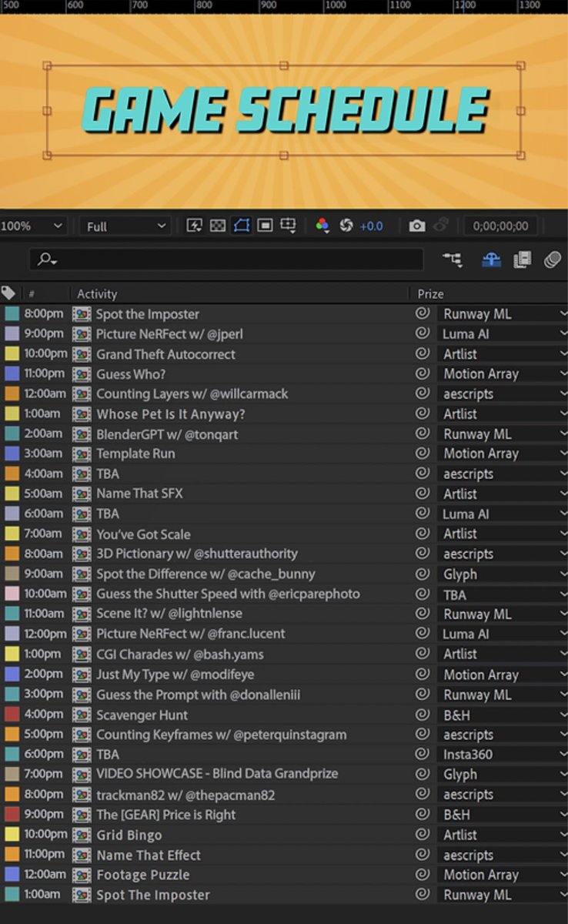Click the pick whip for Counting Layers row
This screenshot has height=924, width=568.
(x=423, y=393)
